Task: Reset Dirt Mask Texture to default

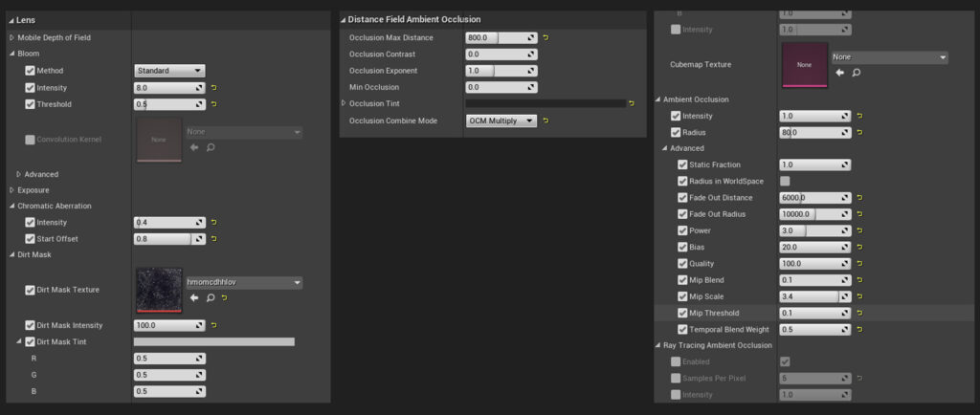Action: [224, 298]
